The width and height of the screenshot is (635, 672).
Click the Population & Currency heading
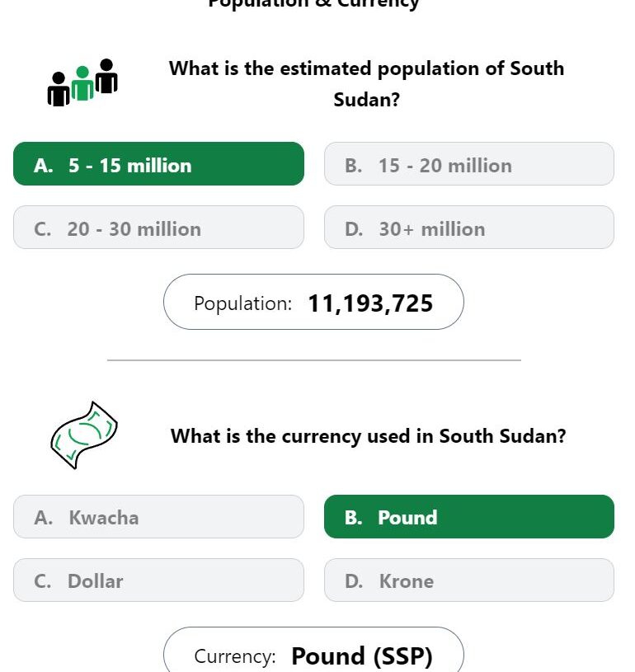(313, 4)
